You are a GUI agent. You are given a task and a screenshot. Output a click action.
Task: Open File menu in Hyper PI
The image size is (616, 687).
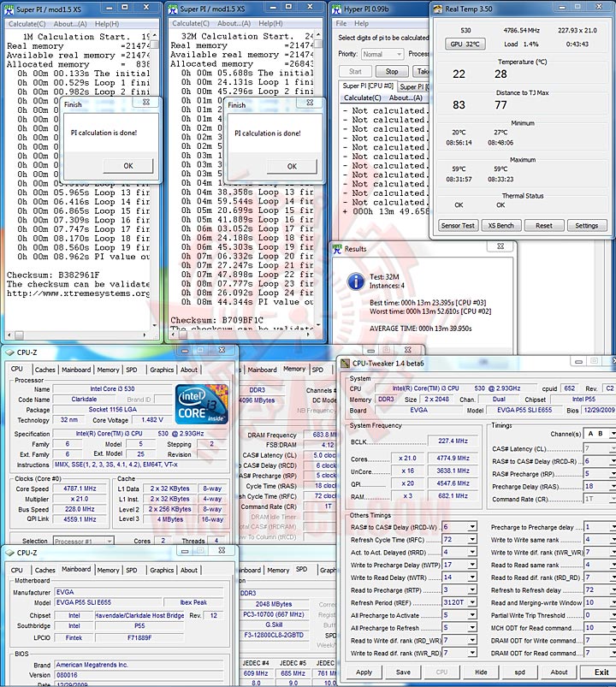click(341, 23)
